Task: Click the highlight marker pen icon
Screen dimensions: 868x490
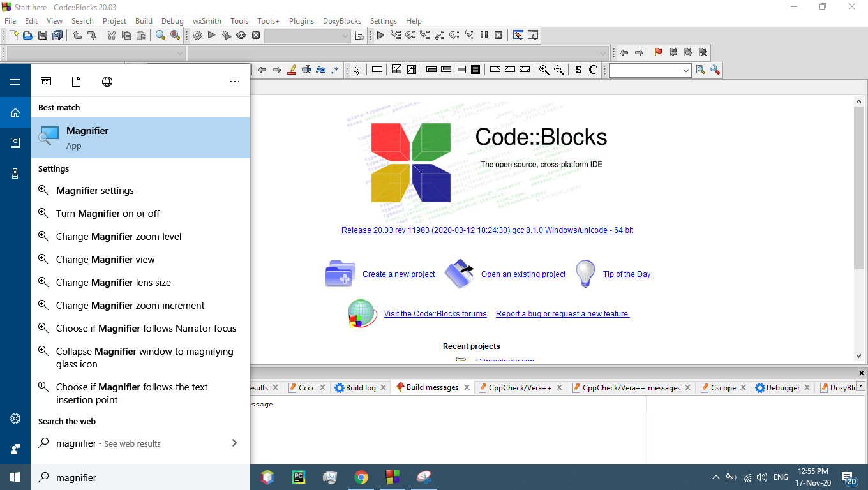Action: click(x=292, y=70)
